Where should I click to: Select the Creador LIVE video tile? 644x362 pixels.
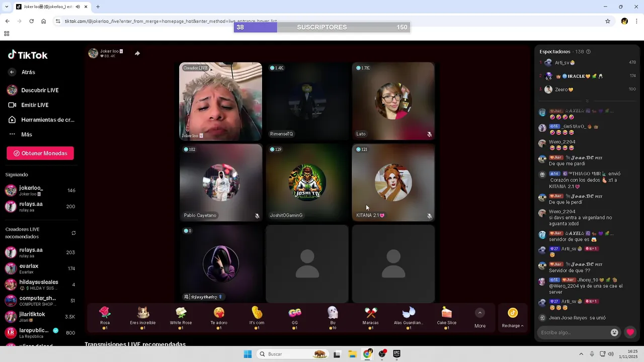coord(221,101)
